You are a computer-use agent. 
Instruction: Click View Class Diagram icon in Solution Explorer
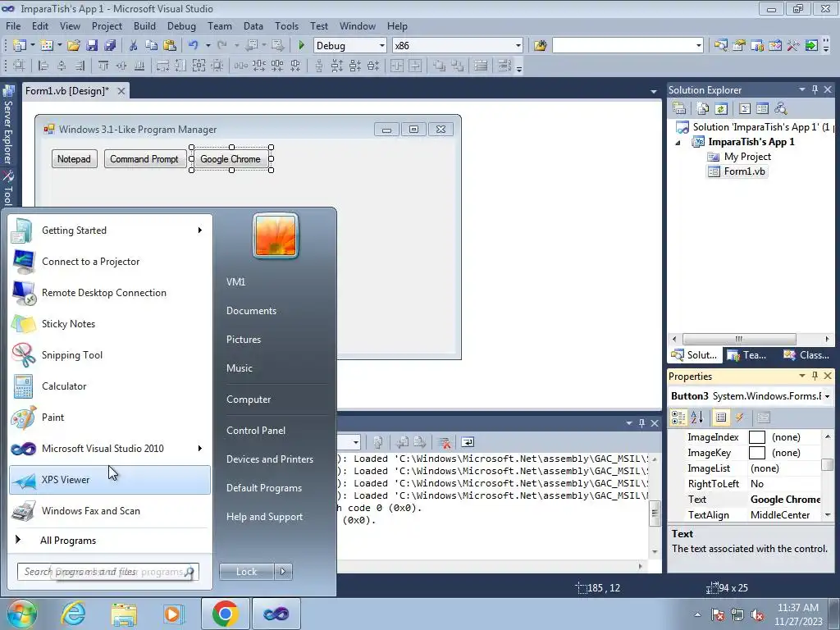pyautogui.click(x=781, y=109)
